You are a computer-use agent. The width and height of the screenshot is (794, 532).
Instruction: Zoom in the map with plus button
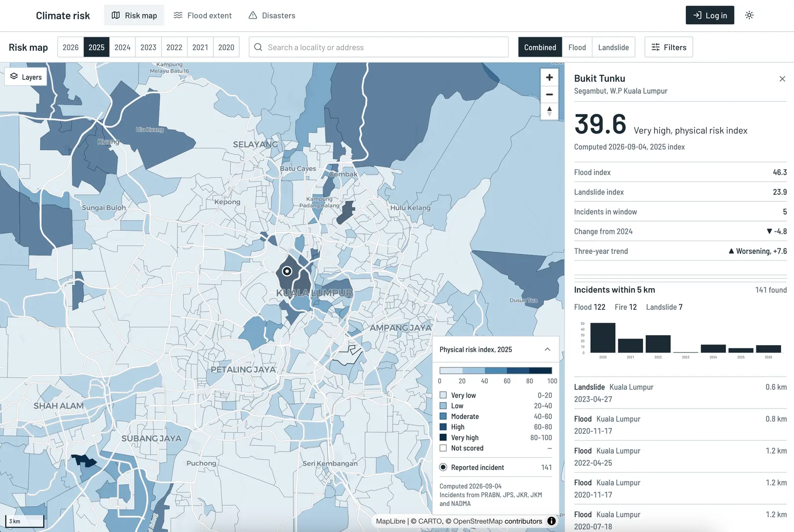point(549,77)
